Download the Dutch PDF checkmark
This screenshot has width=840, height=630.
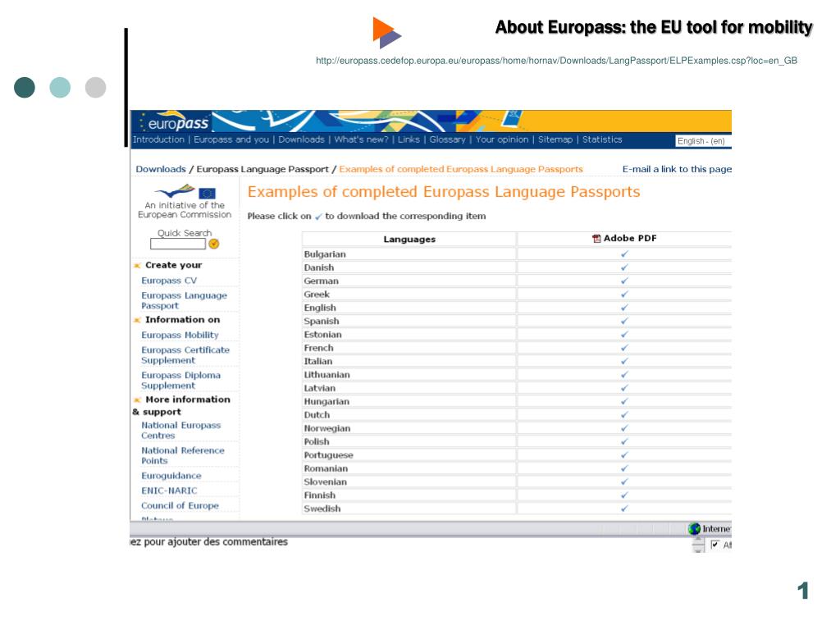coord(624,414)
